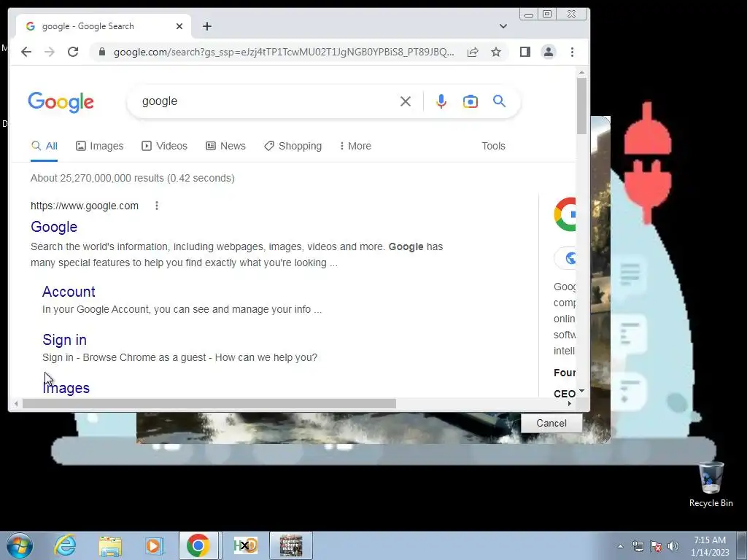
Task: Close the google - Google Search tab
Action: click(x=179, y=26)
